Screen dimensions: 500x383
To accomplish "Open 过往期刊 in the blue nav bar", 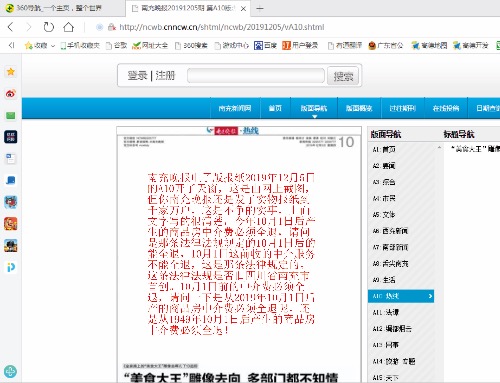I will pyautogui.click(x=402, y=108).
